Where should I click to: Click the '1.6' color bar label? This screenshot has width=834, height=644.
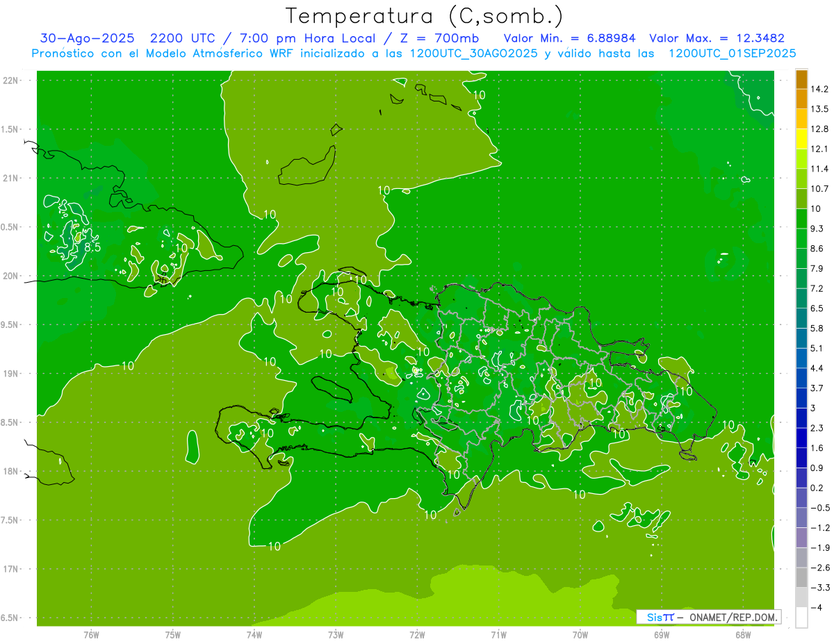click(x=817, y=447)
